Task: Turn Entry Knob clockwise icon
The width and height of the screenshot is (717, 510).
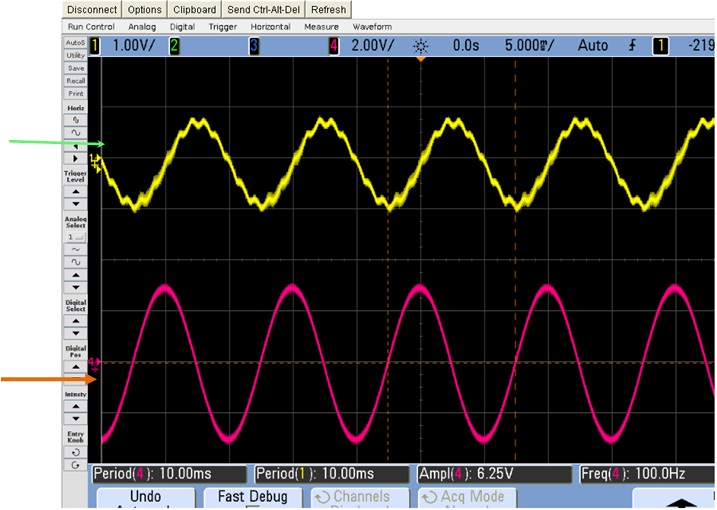Action: pyautogui.click(x=75, y=465)
